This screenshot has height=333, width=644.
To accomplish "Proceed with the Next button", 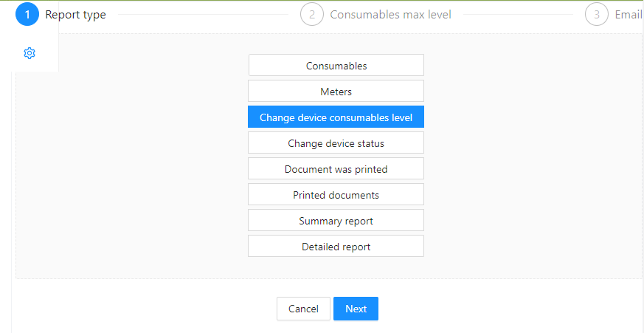I will 356,309.
